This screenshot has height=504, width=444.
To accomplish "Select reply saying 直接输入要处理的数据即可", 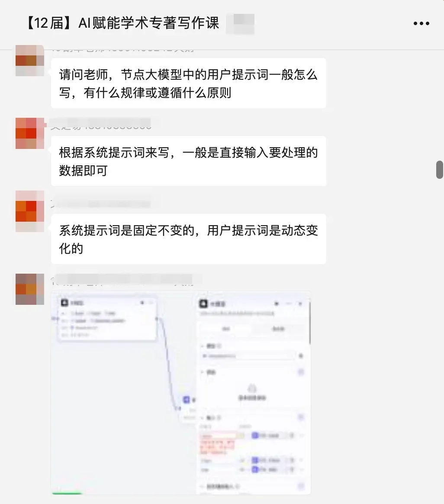I will point(188,161).
